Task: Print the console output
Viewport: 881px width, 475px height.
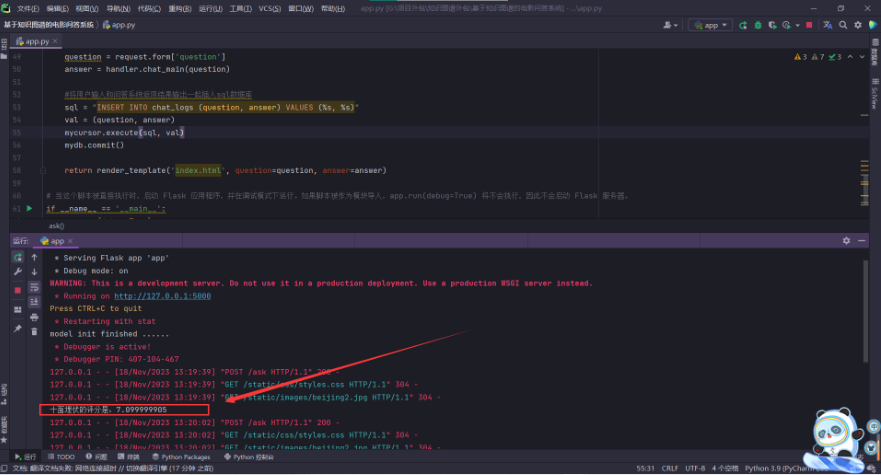Action: (x=34, y=318)
